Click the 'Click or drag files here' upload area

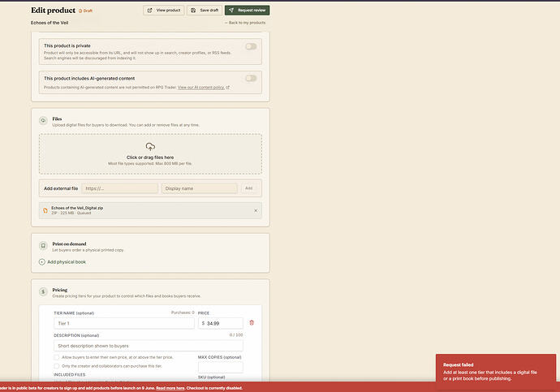[150, 154]
